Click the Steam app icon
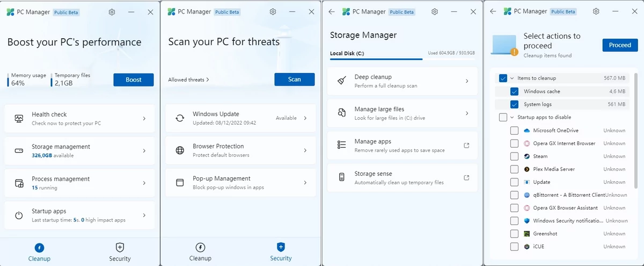The image size is (644, 266). point(527,156)
